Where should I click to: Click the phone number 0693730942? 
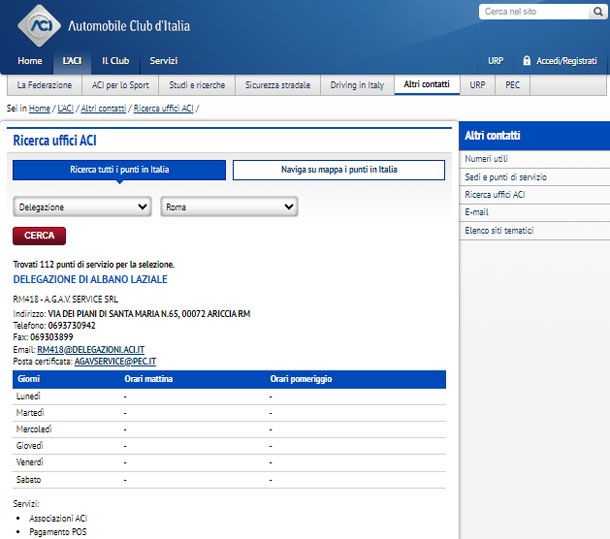coord(72,325)
